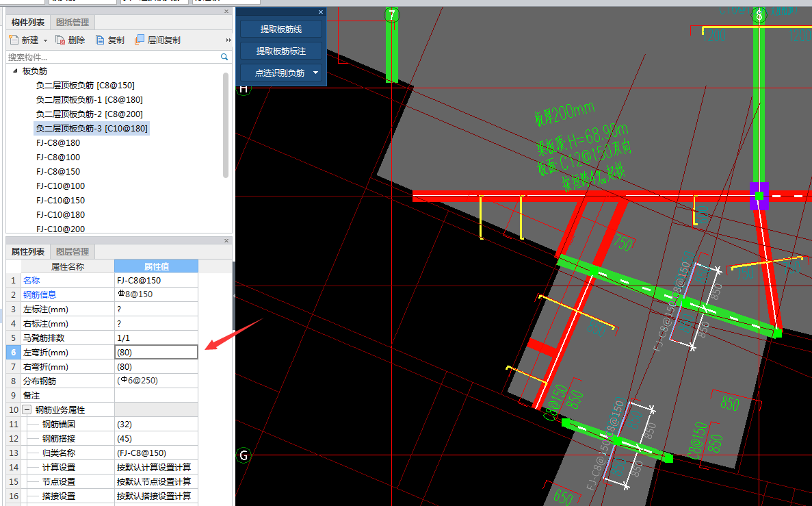Select FJ-C10@180 component
Viewport: 812px width, 506px height.
pyautogui.click(x=61, y=214)
